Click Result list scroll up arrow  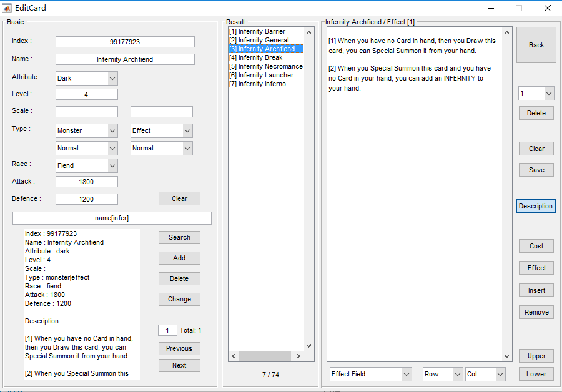pyautogui.click(x=309, y=32)
